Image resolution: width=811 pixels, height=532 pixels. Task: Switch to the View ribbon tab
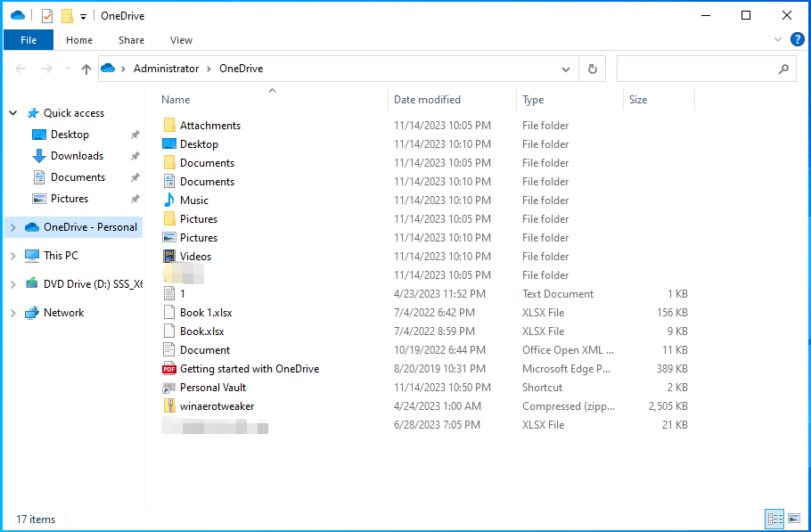click(181, 40)
